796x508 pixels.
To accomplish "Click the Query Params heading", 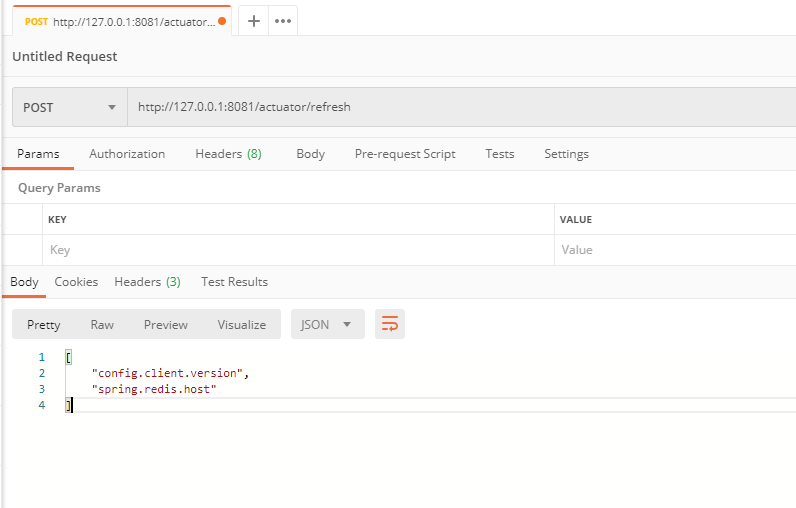I will (x=59, y=188).
